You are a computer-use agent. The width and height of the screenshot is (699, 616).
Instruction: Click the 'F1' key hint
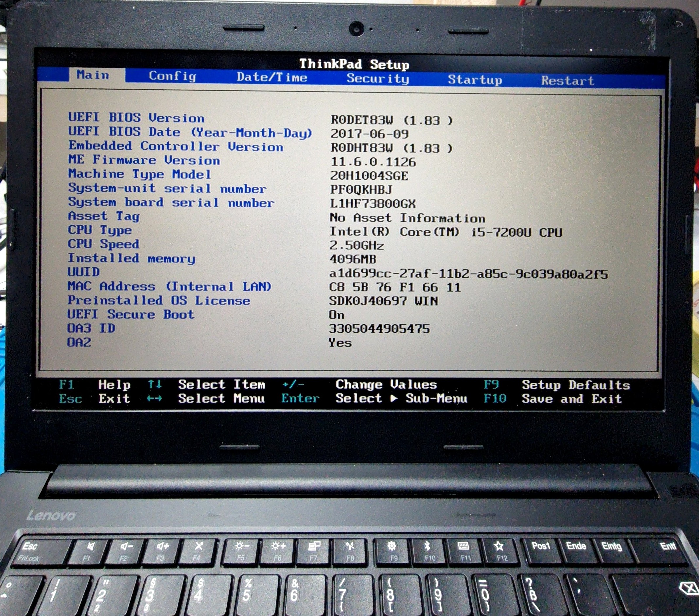[67, 385]
